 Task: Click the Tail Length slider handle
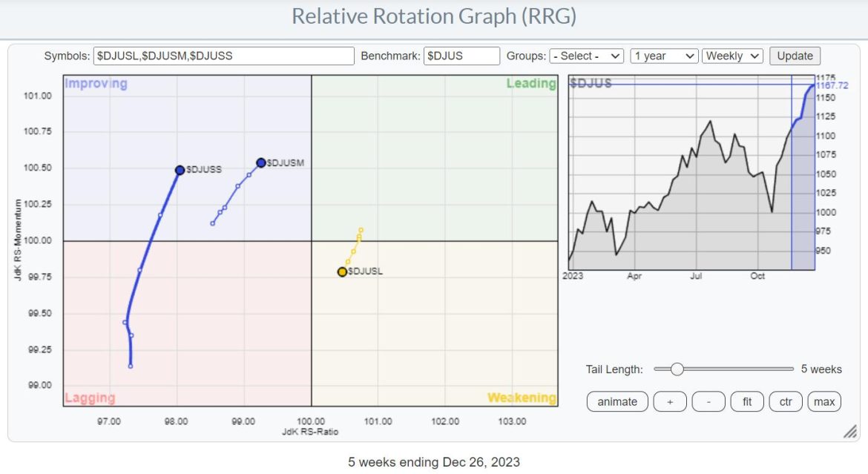click(677, 367)
